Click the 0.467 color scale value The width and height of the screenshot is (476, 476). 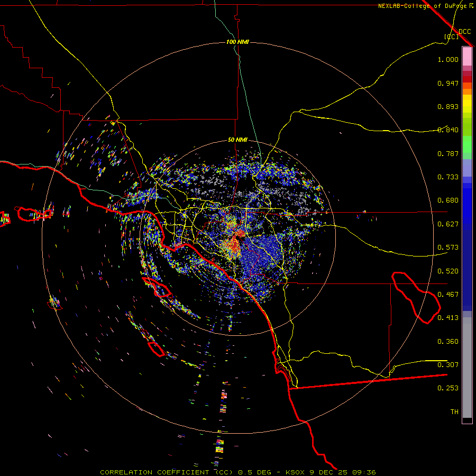[448, 295]
